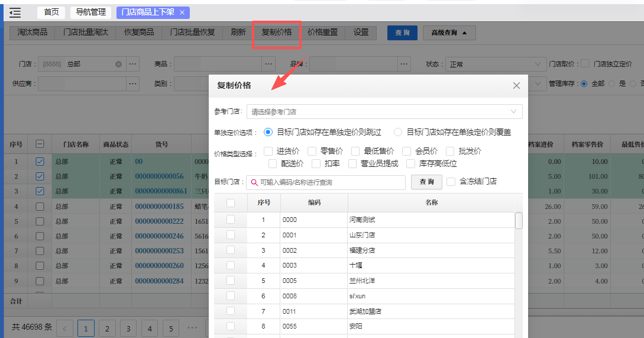Screen dimensions: 644x338
Task: Click pagination more-pages ellipsis
Action: pyautogui.click(x=192, y=328)
